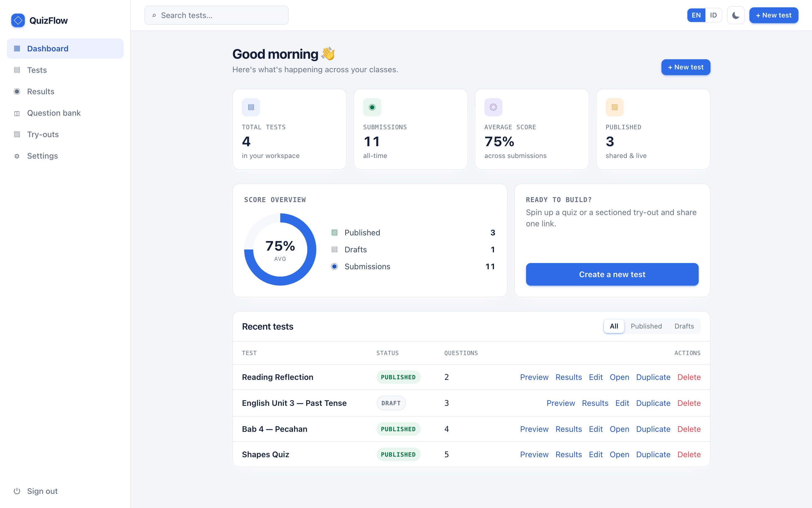Screen dimensions: 812x508
Task: Open Settings from the sidebar
Action: coord(65,156)
